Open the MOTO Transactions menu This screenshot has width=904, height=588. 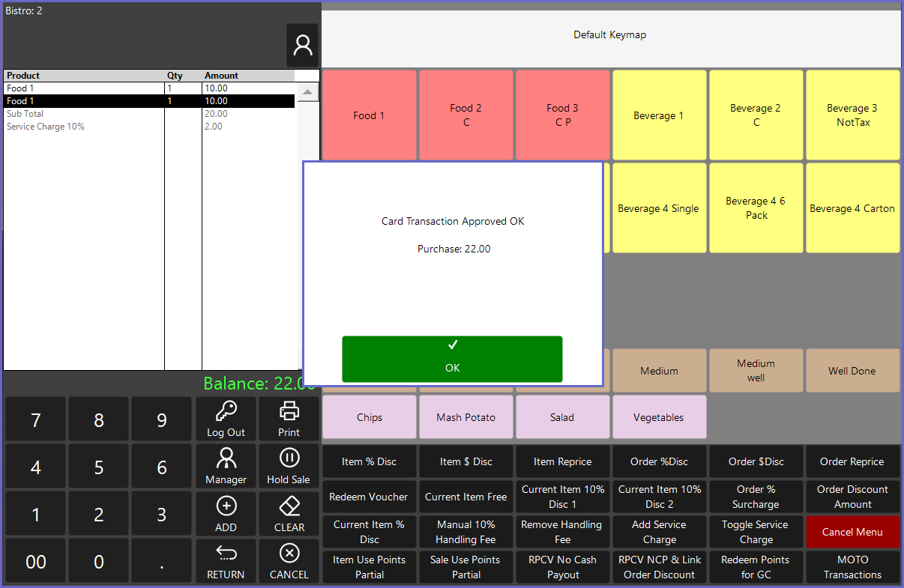tap(852, 567)
